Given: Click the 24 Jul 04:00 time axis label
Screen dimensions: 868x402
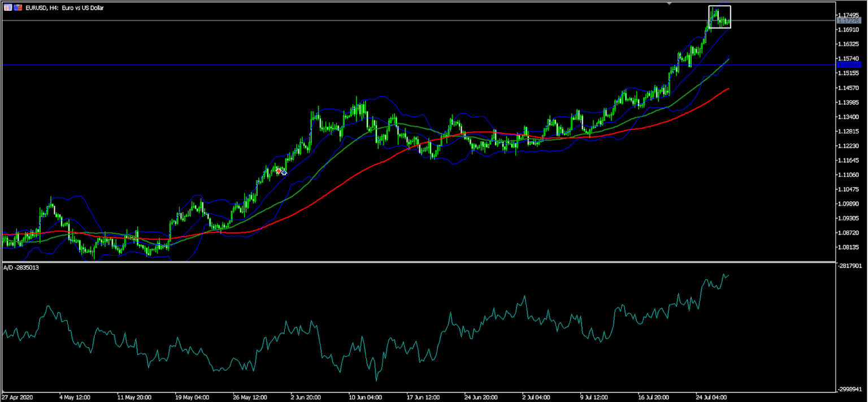Looking at the screenshot, I should (711, 397).
